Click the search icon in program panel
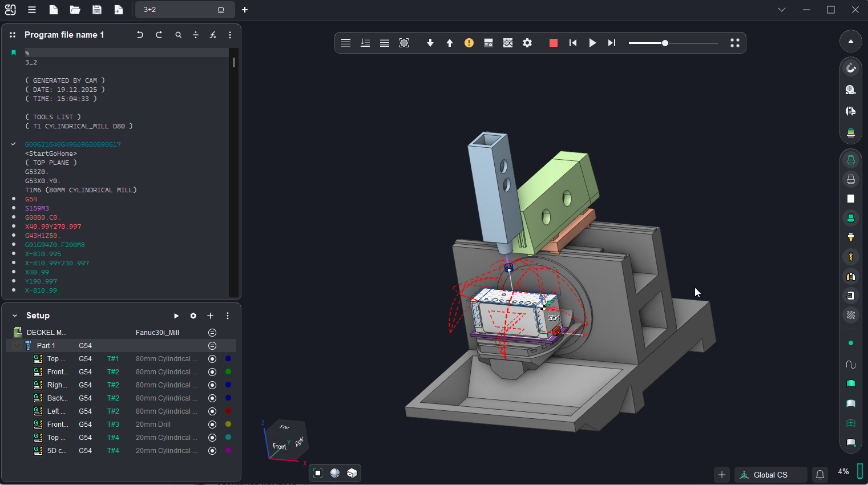This screenshot has width=868, height=485. (x=179, y=35)
